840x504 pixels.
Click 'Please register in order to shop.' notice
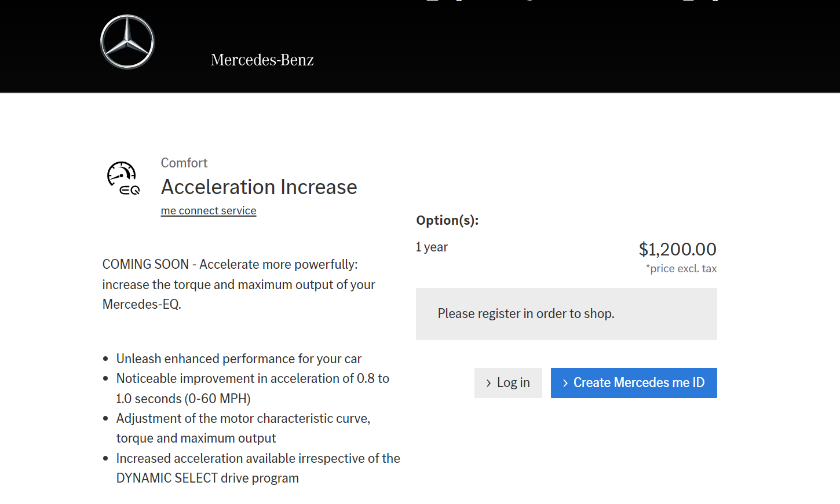pyautogui.click(x=567, y=314)
